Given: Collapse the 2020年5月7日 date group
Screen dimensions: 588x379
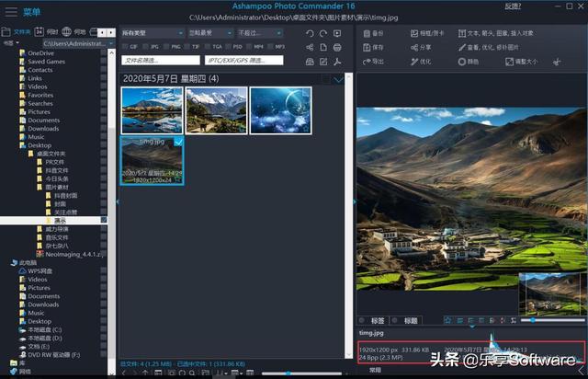Looking at the screenshot, I should [x=338, y=79].
